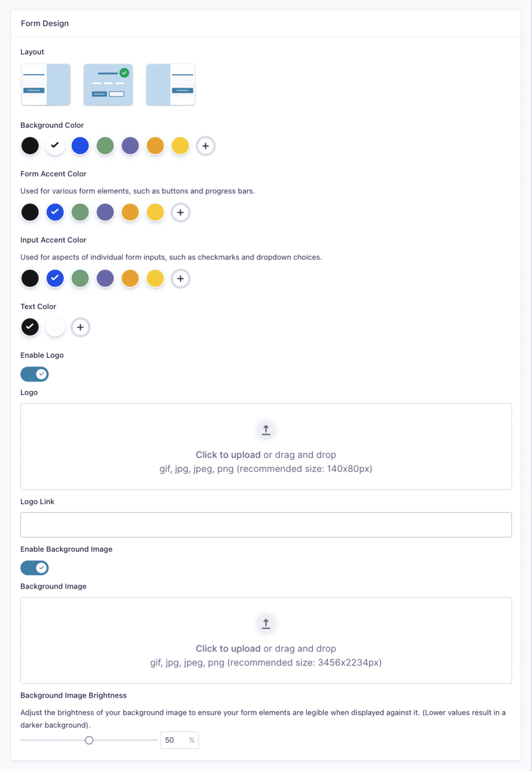Click the logo upload icon
Screen dimensions: 532x772
[266, 430]
